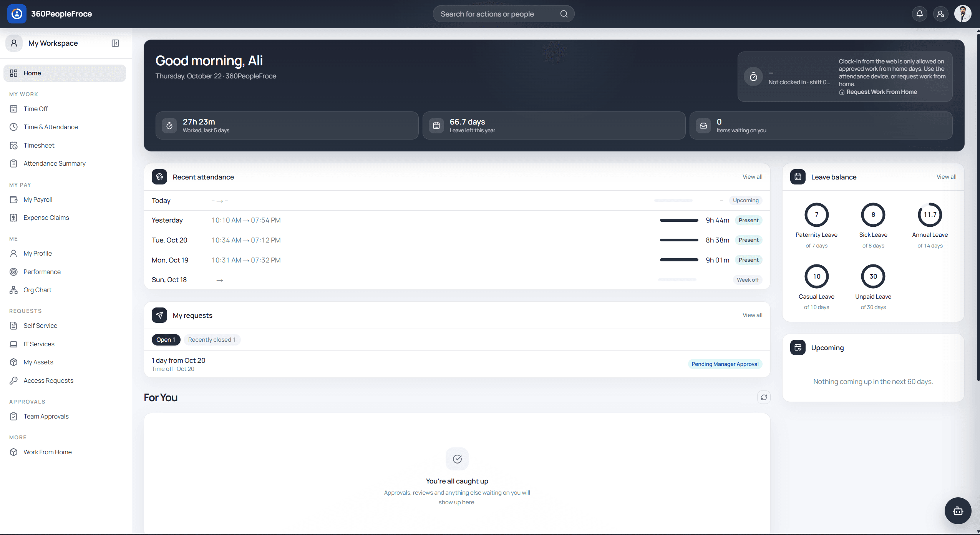Image resolution: width=980 pixels, height=535 pixels.
Task: Click the Performance target icon
Action: [13, 272]
